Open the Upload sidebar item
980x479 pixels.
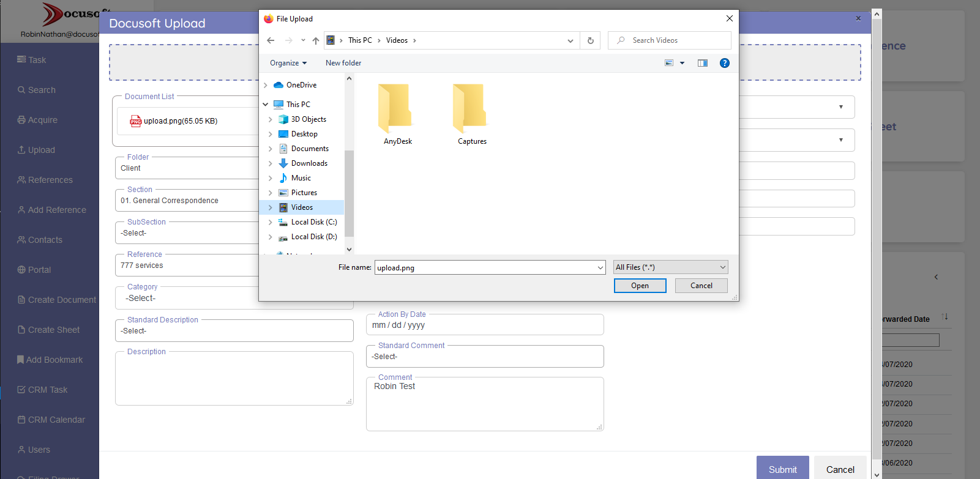coord(36,150)
